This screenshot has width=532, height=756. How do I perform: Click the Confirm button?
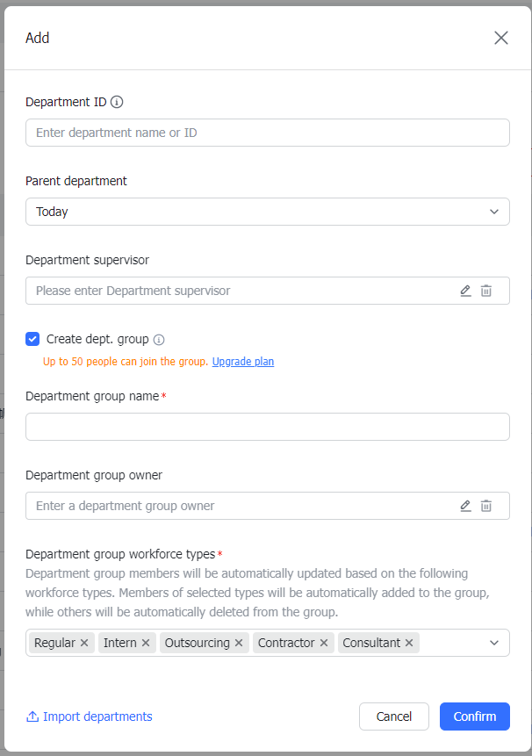[474, 716]
